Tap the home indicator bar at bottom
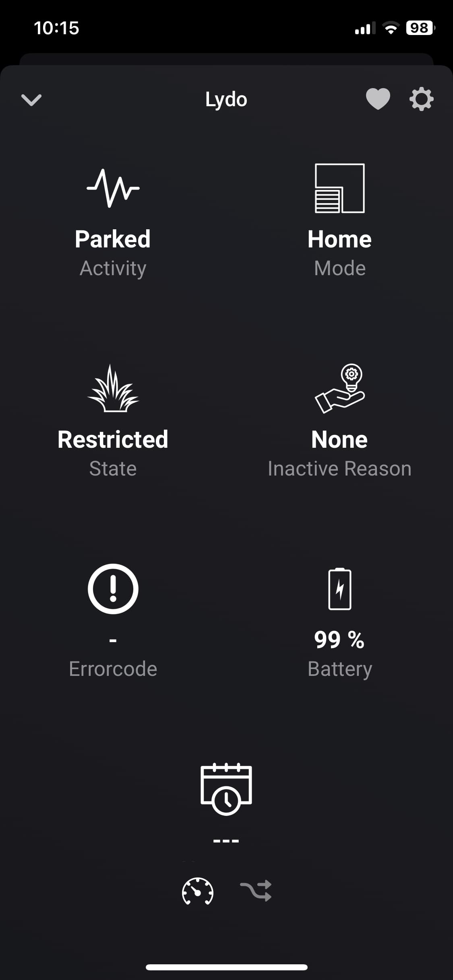453x980 pixels. (x=226, y=967)
